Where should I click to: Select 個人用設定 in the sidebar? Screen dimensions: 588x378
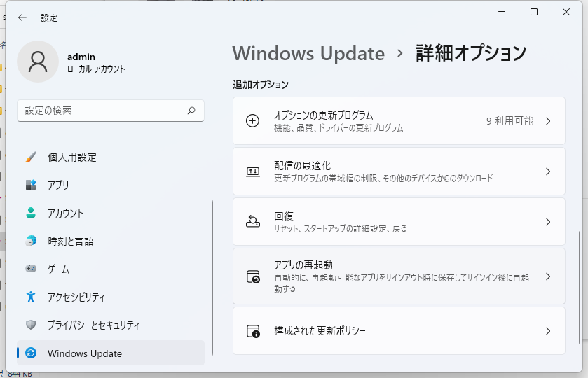pyautogui.click(x=111, y=157)
